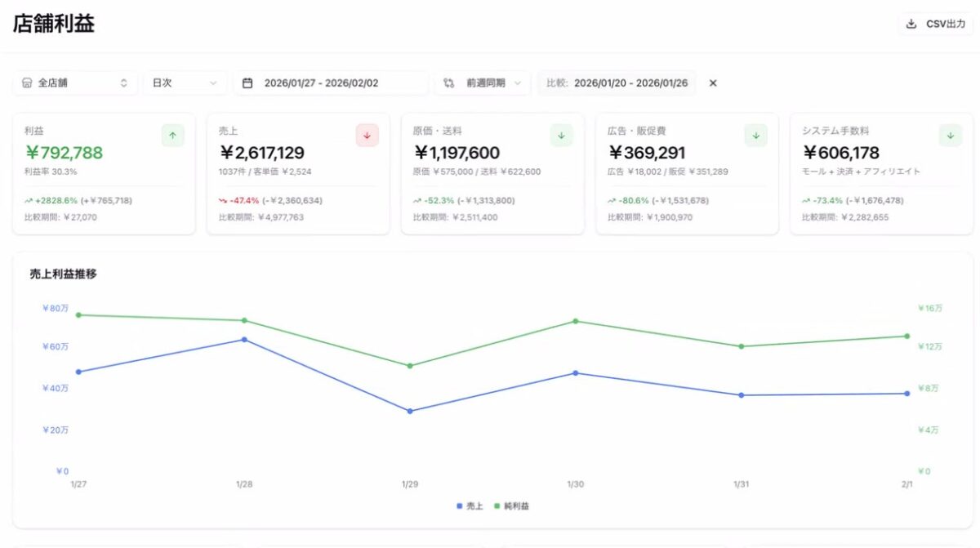The image size is (980, 548).
Task: Click the 1/30 green 純利益 data point
Action: [x=576, y=321]
